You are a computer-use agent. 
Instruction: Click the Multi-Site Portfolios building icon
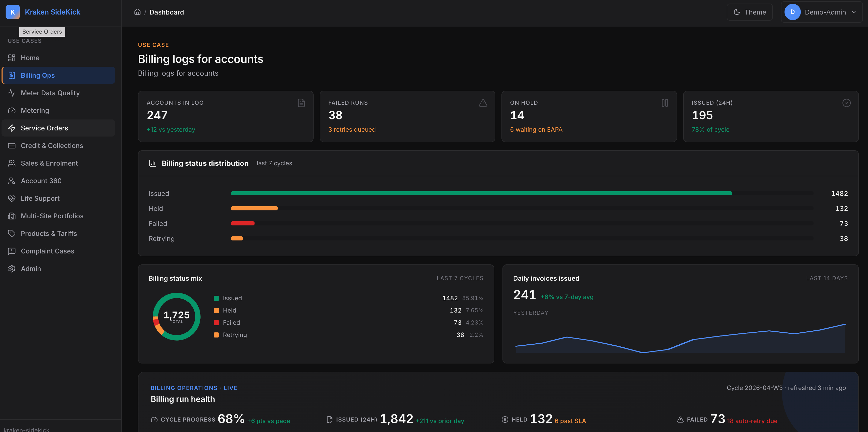[x=12, y=216]
